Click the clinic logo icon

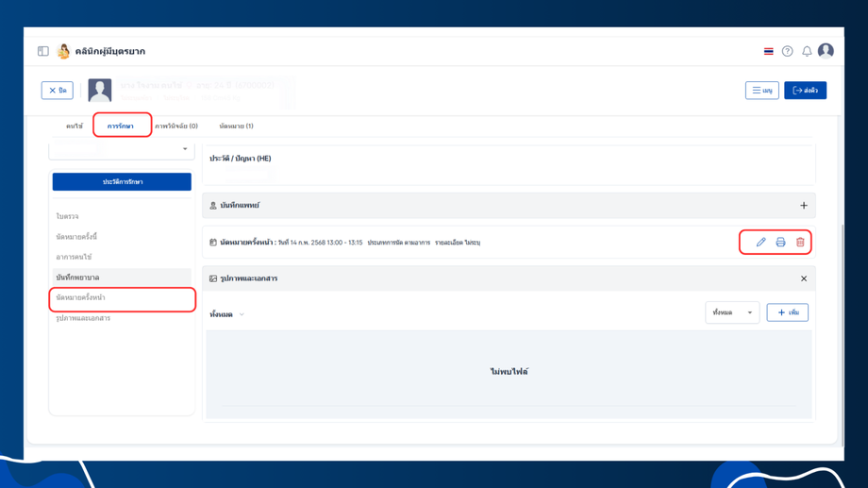click(x=63, y=51)
